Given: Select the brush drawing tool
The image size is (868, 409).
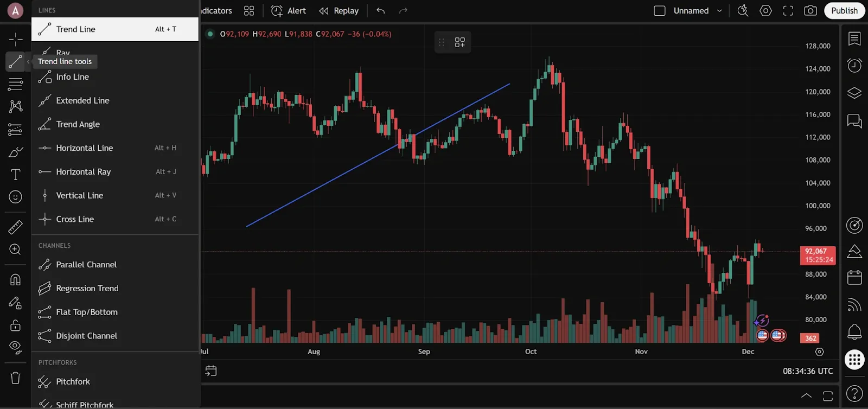Looking at the screenshot, I should click(15, 152).
